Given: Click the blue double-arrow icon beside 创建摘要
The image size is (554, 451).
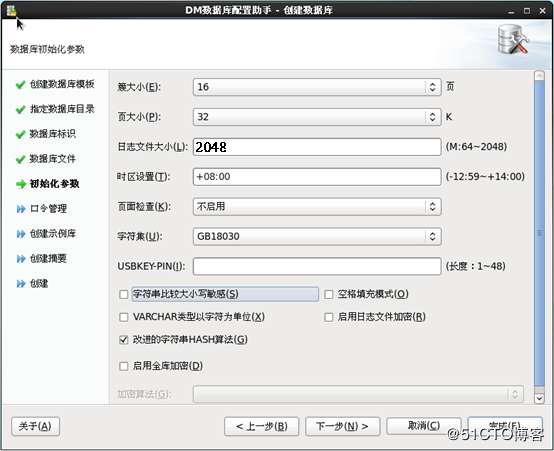Looking at the screenshot, I should point(21,259).
